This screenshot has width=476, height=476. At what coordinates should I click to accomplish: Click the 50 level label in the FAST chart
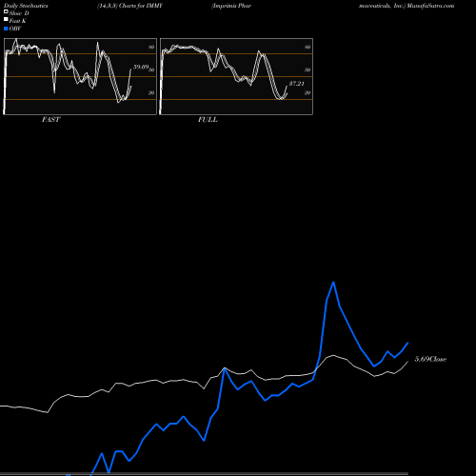[x=151, y=69]
